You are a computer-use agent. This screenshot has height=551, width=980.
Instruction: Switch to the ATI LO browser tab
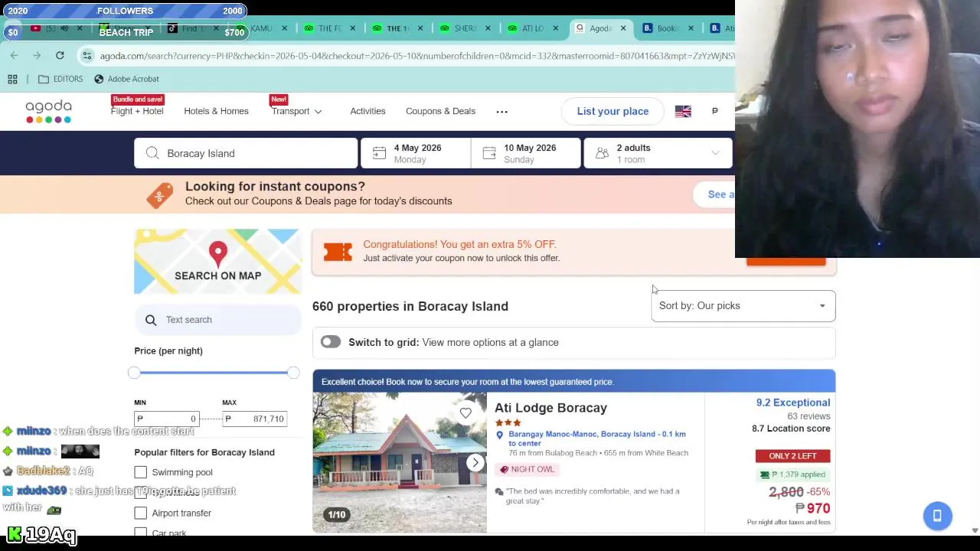(x=532, y=28)
